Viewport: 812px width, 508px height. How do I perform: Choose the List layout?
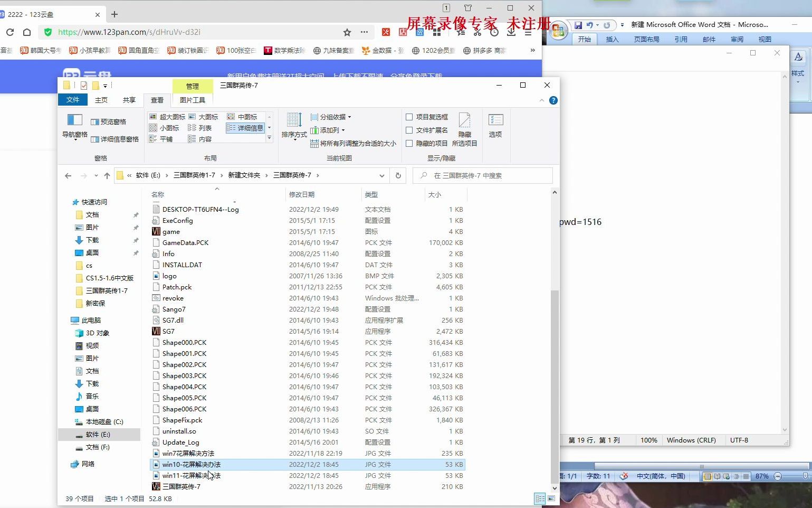pos(200,128)
